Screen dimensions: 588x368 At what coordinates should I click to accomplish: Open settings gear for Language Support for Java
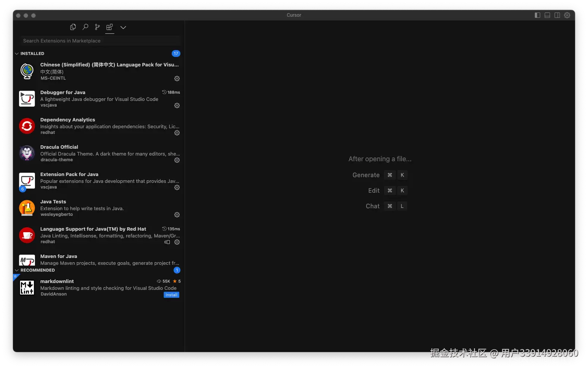[x=177, y=242]
